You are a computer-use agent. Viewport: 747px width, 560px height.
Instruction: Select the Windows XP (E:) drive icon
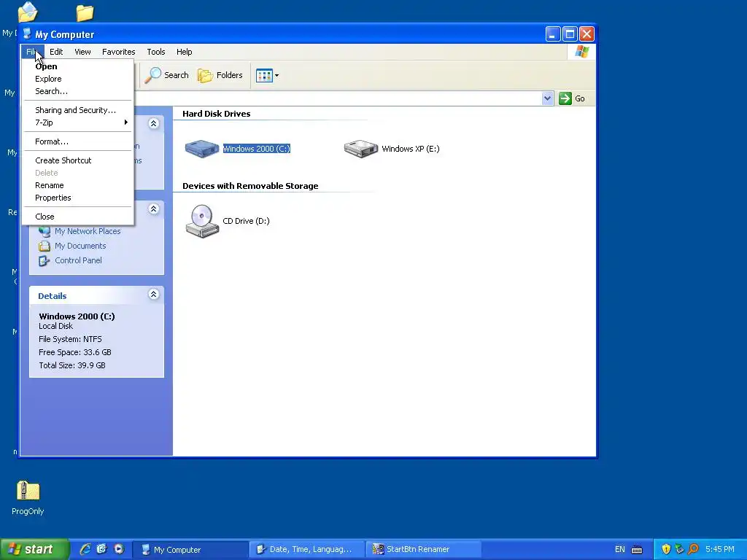coord(360,149)
